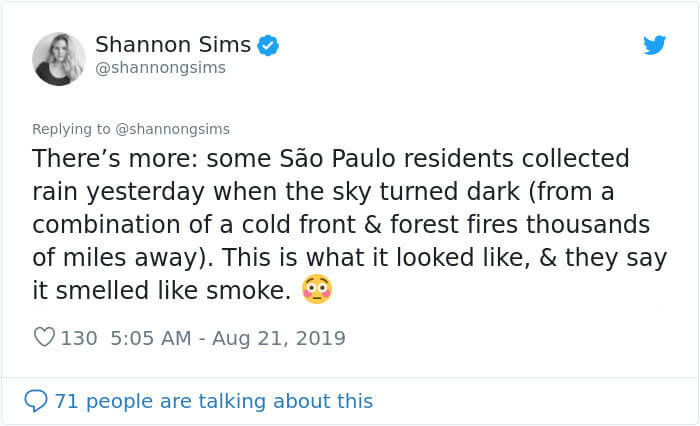Image resolution: width=700 pixels, height=426 pixels.
Task: Open the 5:05 AM timestamp link
Action: 148,338
